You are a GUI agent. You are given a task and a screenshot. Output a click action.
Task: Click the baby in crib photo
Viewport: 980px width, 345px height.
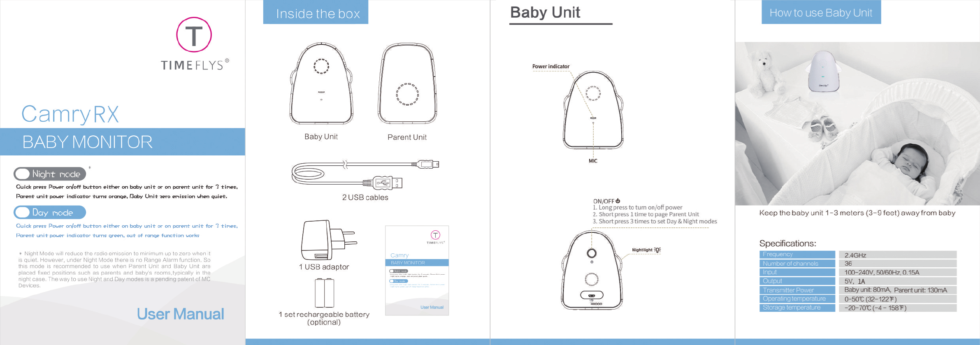tap(857, 123)
